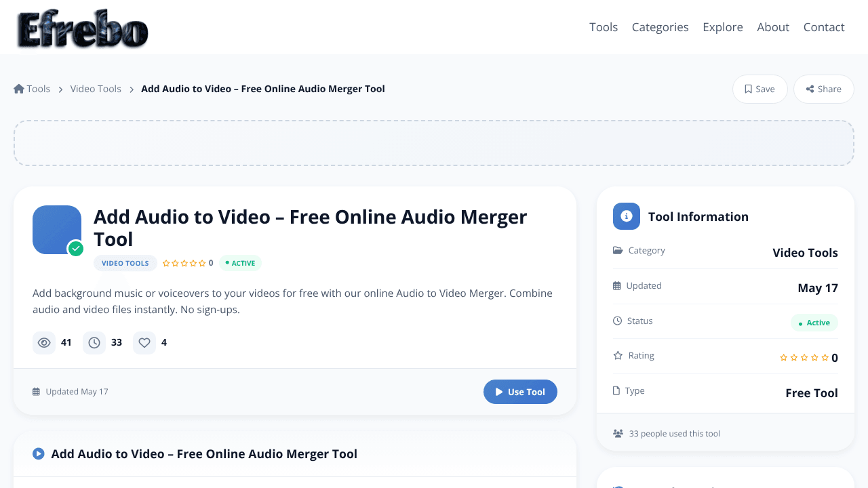Open the Tools menu item
Viewport: 868px width, 488px height.
click(x=604, y=27)
